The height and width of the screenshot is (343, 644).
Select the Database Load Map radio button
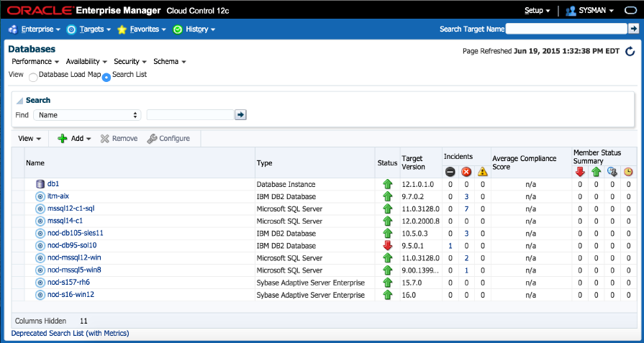[x=33, y=77]
